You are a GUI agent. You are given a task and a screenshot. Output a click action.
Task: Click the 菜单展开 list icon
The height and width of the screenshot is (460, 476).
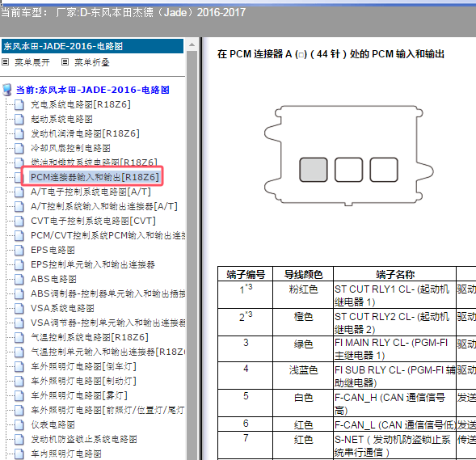tap(5, 62)
